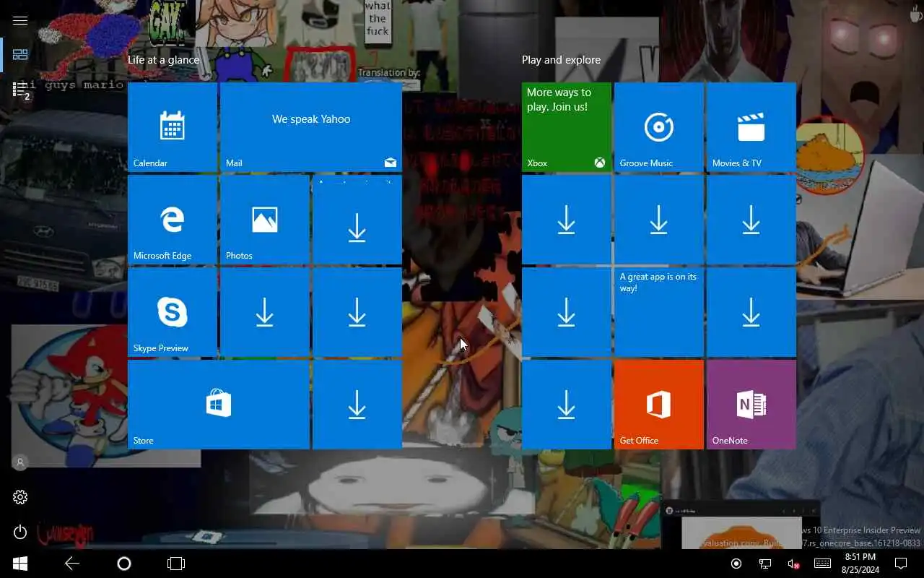Click the Windows Start button
The image size is (924, 578).
pos(20,564)
